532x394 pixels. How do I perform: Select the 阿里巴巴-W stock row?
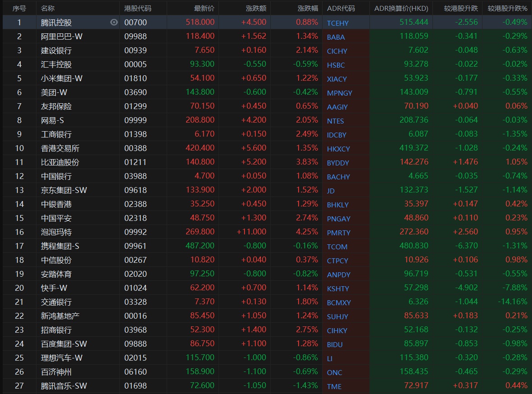tap(62, 36)
